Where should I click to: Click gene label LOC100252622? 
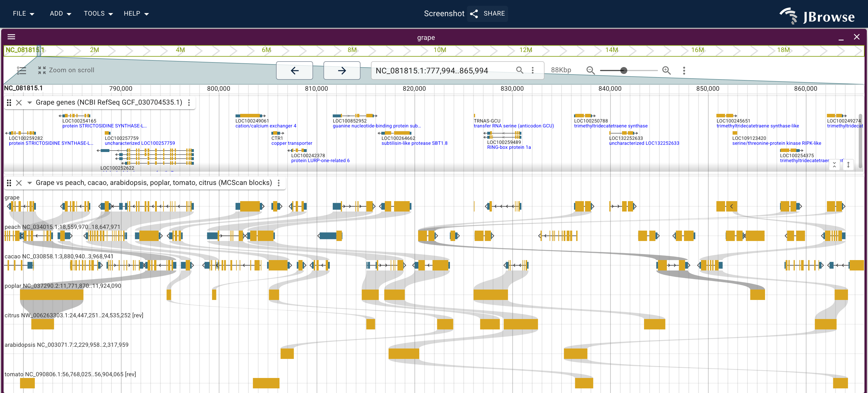click(117, 168)
